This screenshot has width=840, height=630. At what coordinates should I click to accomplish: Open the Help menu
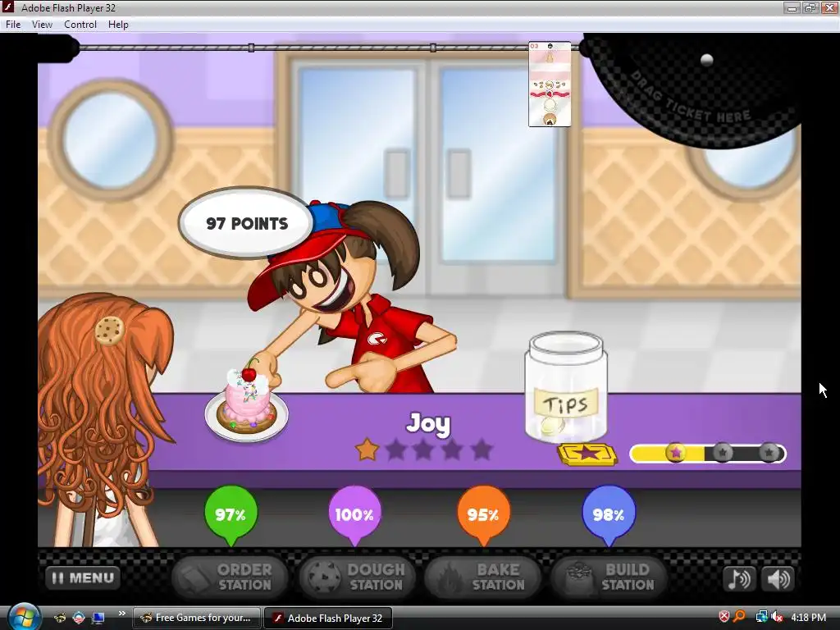tap(118, 25)
